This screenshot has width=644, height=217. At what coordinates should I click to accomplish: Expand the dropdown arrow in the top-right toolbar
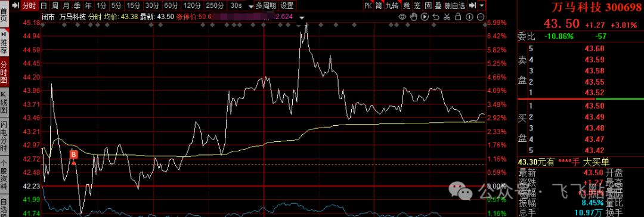pos(482,5)
